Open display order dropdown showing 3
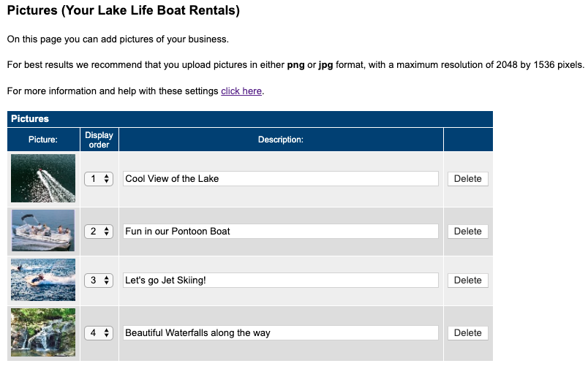The width and height of the screenshot is (588, 366). [x=99, y=280]
